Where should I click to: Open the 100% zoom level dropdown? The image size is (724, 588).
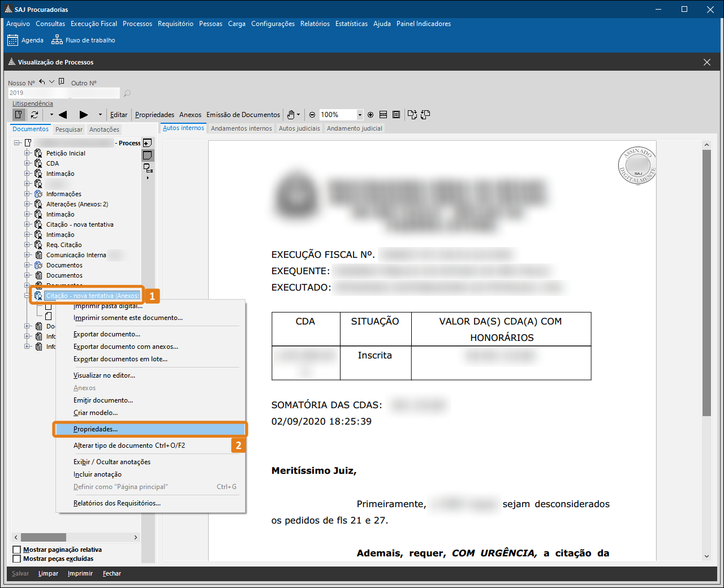click(x=359, y=115)
